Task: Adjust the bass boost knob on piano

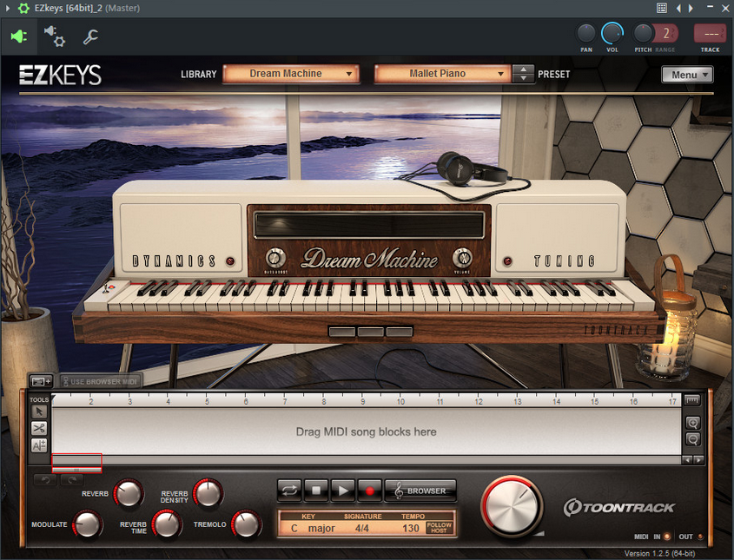Action: pyautogui.click(x=275, y=258)
